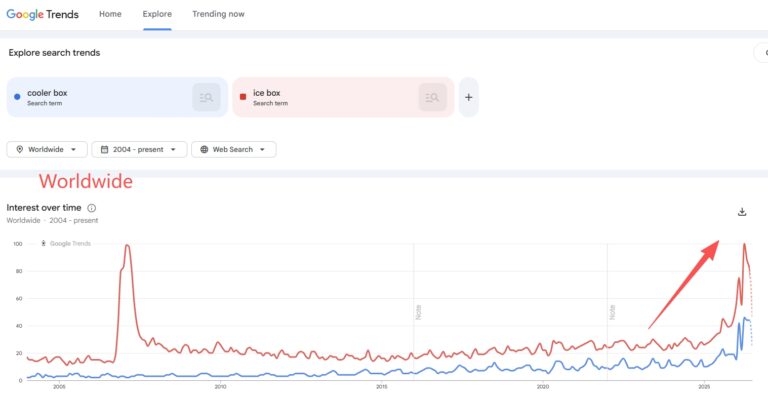
Task: Click the Google Trends logo
Action: click(x=42, y=14)
